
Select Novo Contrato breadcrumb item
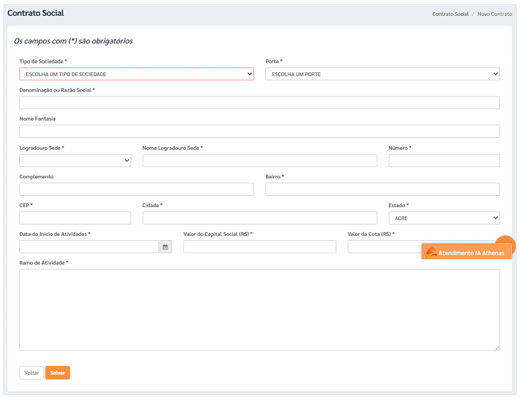point(494,14)
